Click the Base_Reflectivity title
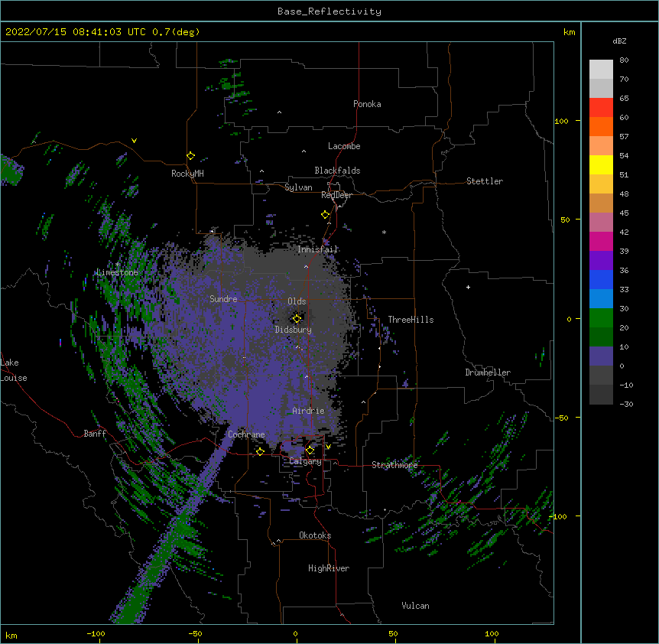 [329, 11]
